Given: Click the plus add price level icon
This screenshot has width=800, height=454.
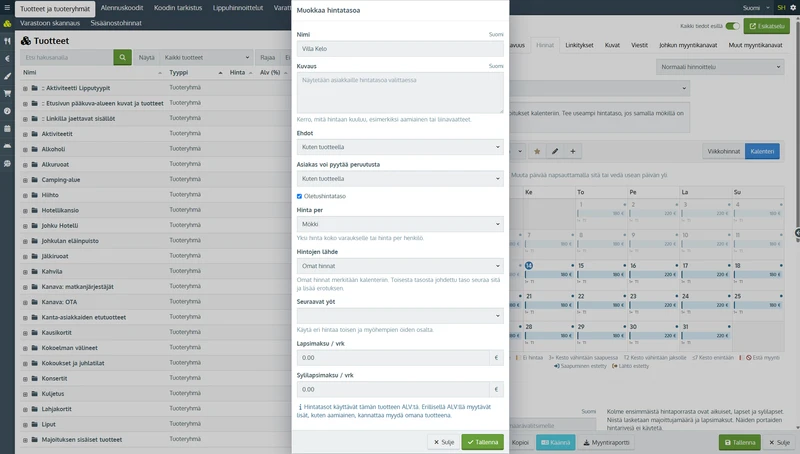Looking at the screenshot, I should click(x=572, y=152).
